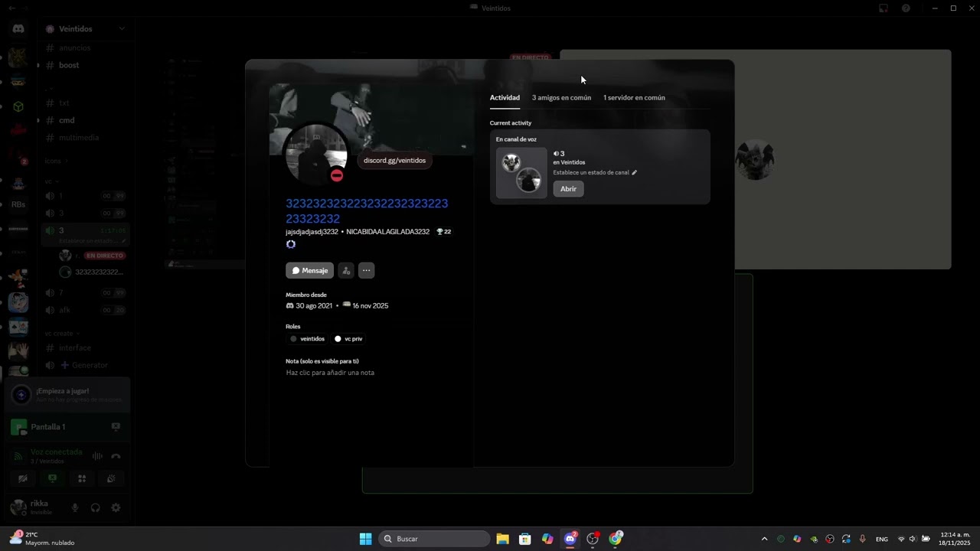Screen dimensions: 980x551
Task: Click the help icon in title bar
Action: tap(906, 8)
